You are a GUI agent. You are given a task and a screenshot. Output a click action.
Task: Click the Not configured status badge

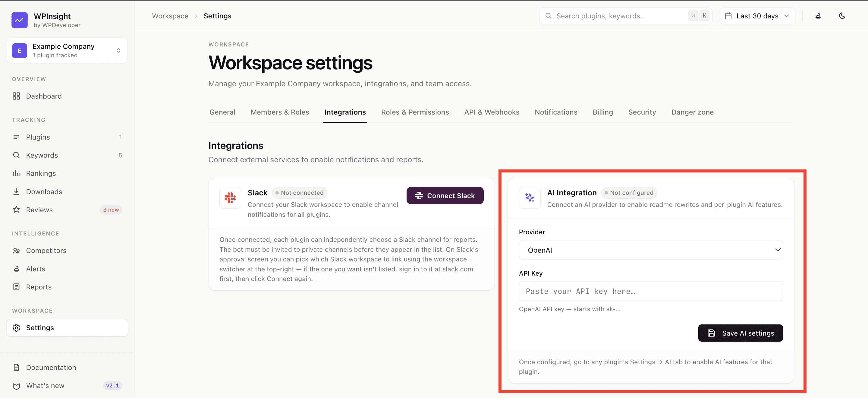[x=629, y=193]
